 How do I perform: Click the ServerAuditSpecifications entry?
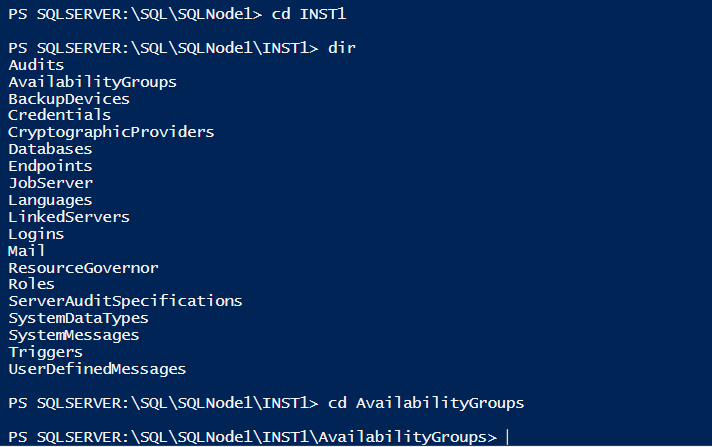125,301
